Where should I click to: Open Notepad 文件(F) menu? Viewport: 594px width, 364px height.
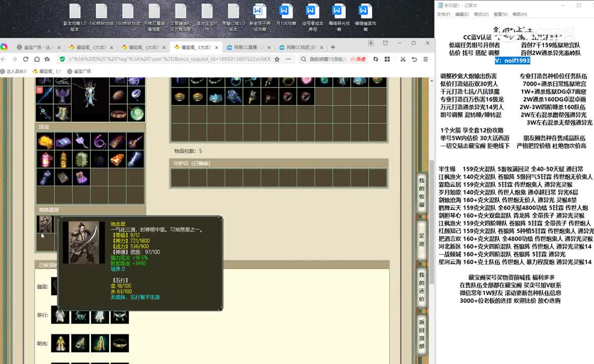[x=444, y=14]
